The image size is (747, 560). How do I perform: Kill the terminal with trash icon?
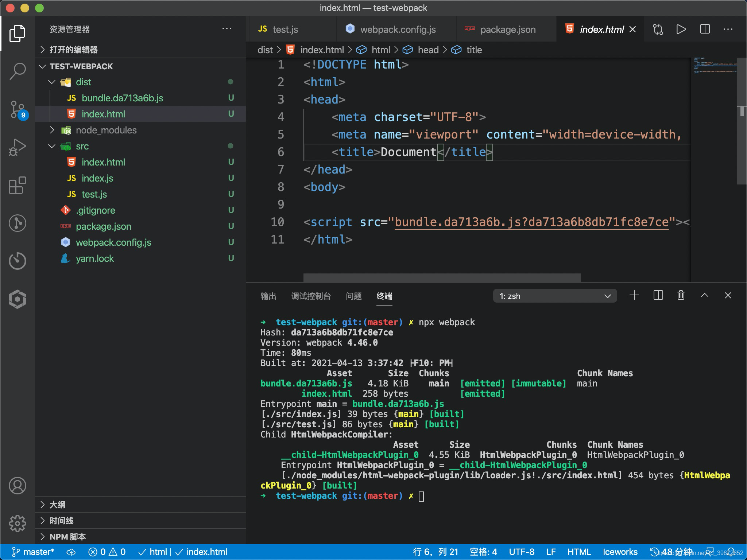pyautogui.click(x=681, y=295)
